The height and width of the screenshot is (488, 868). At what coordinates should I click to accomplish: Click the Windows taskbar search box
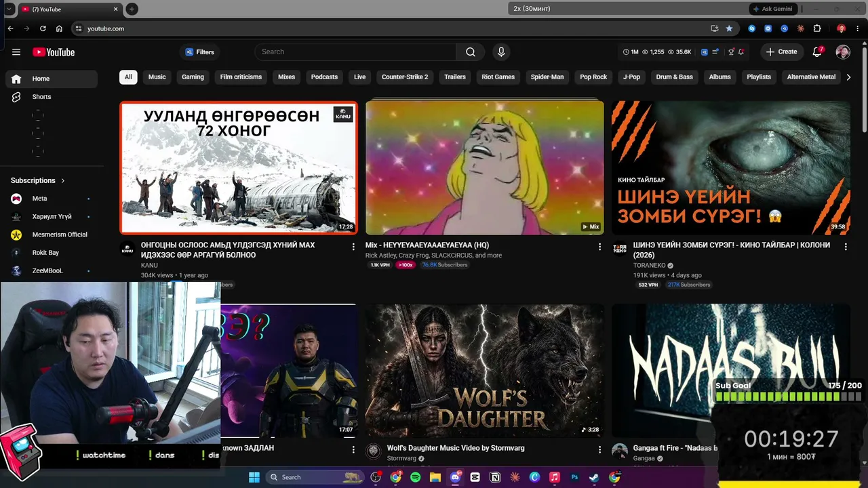point(317,477)
